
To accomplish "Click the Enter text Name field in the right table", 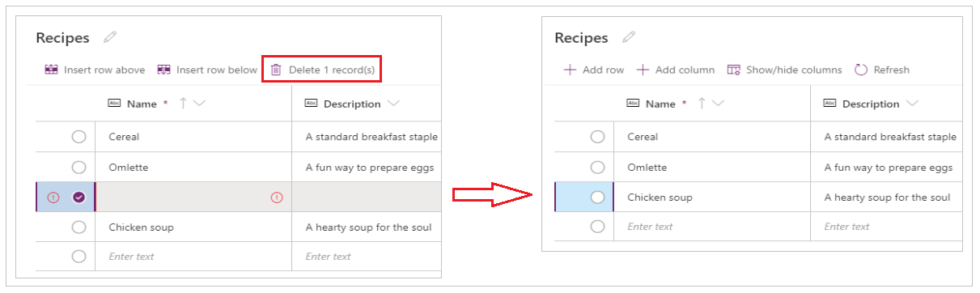I will pos(712,227).
